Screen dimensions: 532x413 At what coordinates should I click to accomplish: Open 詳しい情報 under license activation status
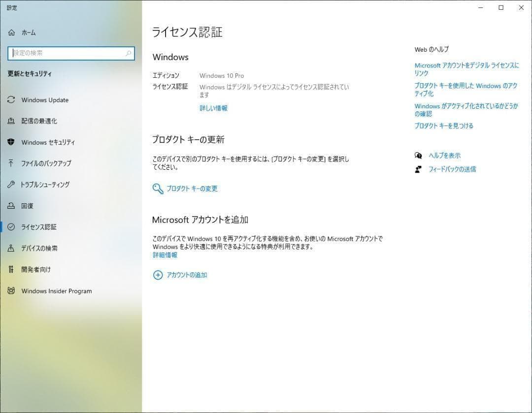(213, 108)
